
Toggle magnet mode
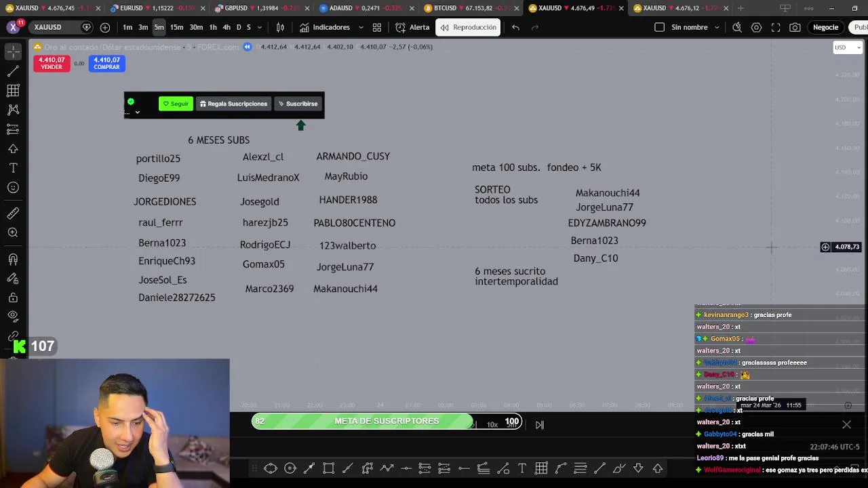13,259
